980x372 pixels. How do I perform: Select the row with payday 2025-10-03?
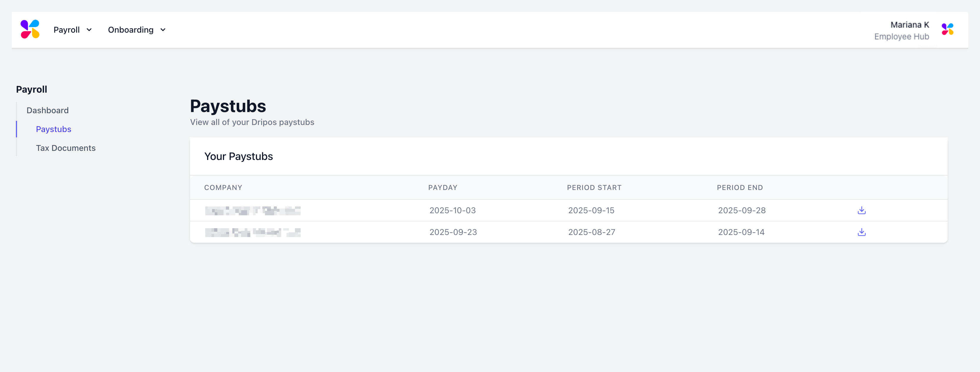[452, 210]
